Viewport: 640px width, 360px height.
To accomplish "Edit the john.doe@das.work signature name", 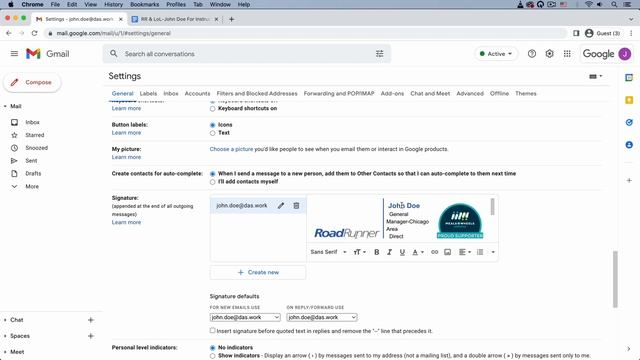I will point(281,206).
